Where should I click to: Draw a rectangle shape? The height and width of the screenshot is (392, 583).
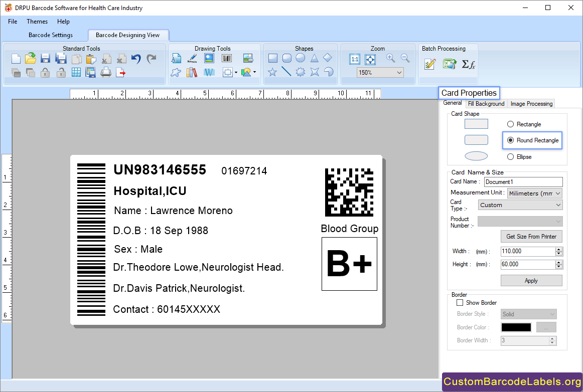point(272,58)
